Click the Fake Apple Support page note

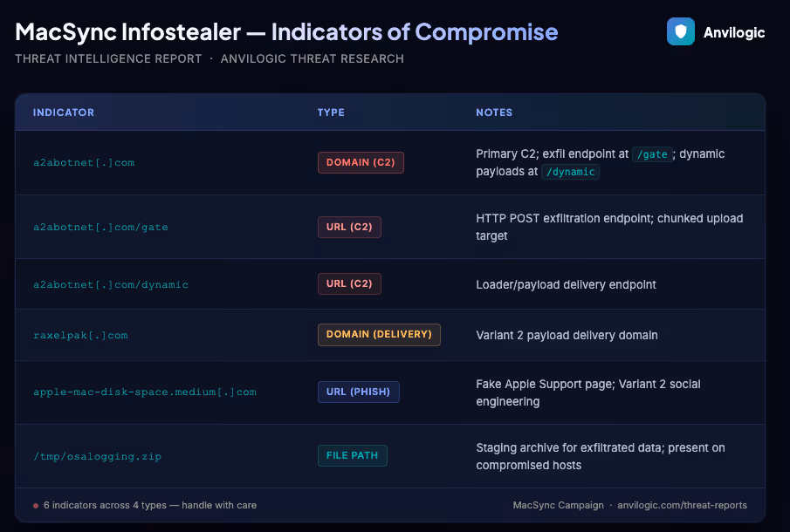click(x=588, y=392)
